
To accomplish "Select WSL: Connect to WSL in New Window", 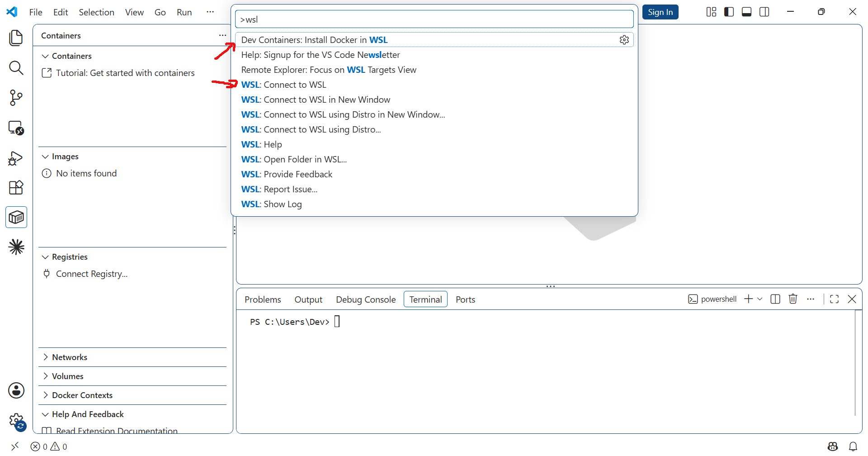I will [x=434, y=100].
